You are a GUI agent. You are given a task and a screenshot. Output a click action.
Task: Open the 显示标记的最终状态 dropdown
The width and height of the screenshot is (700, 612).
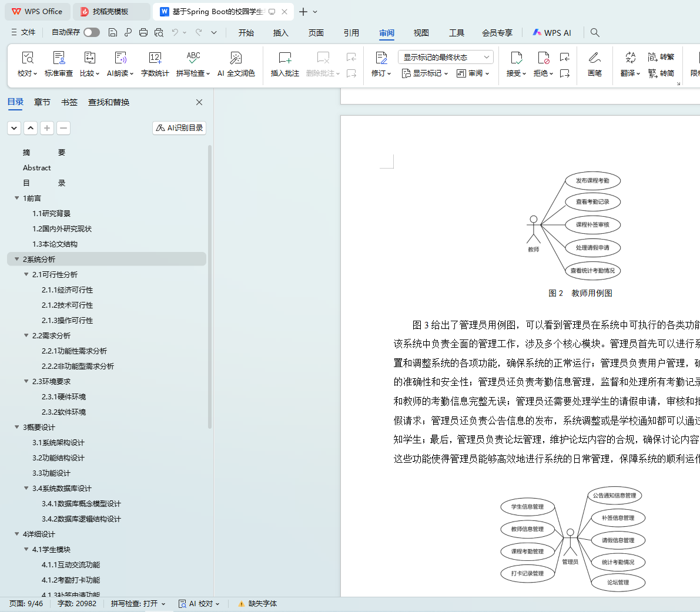446,57
